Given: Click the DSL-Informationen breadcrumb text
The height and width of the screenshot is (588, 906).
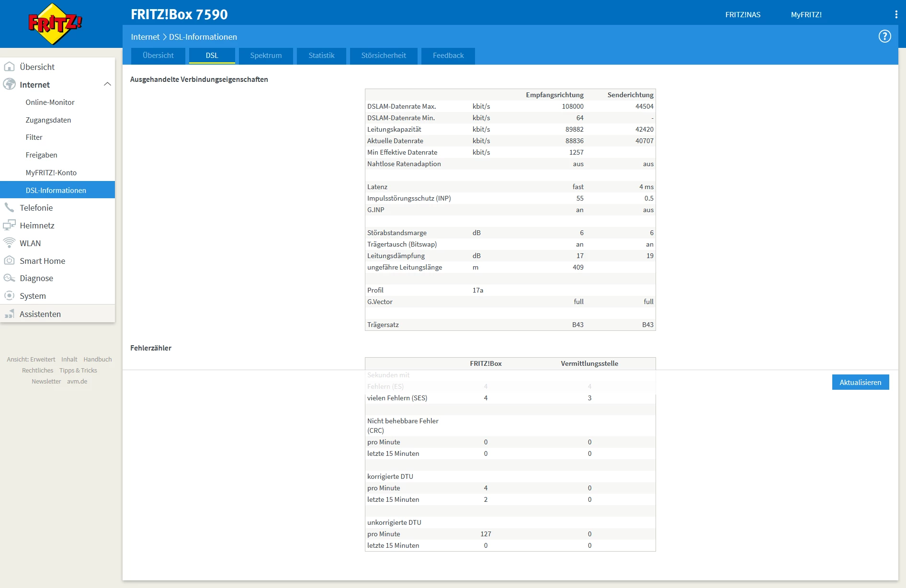Looking at the screenshot, I should (203, 37).
